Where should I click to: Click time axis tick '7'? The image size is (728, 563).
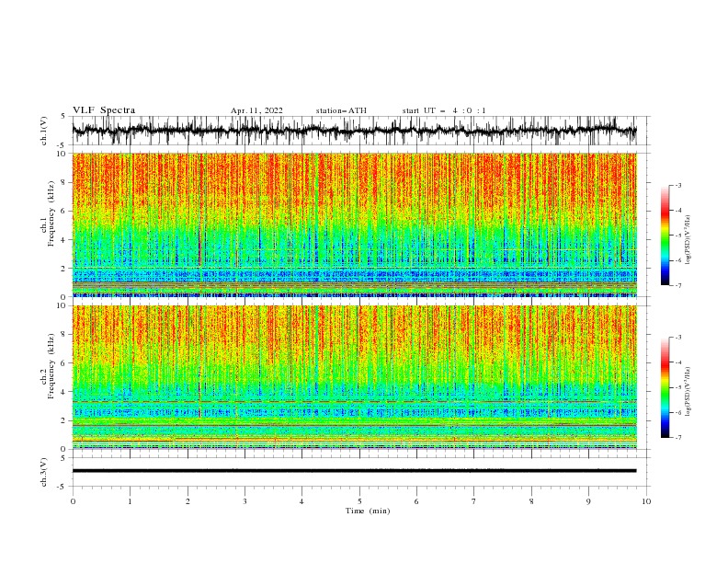tap(474, 501)
